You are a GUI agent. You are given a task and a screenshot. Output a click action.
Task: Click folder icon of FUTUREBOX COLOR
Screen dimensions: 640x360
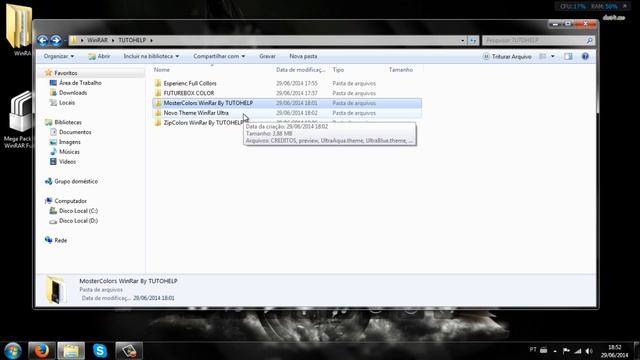(x=158, y=93)
